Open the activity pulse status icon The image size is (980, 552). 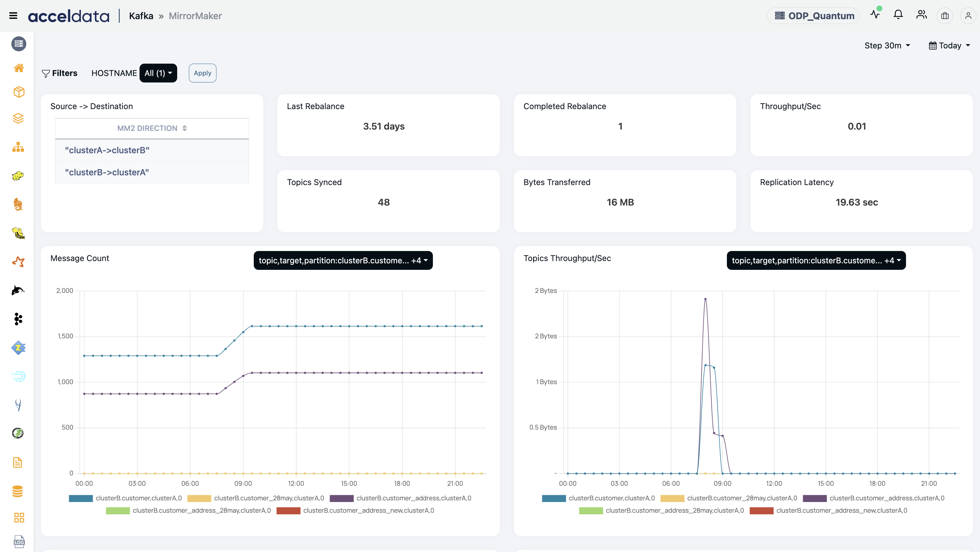coord(875,15)
